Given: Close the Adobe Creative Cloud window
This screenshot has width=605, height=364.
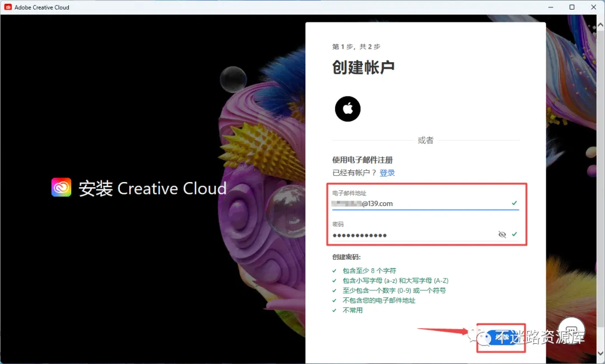Looking at the screenshot, I should tap(593, 7).
